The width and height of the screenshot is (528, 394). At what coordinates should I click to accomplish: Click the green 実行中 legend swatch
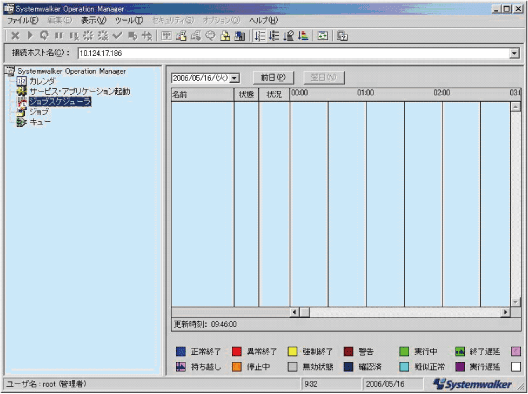click(x=404, y=352)
